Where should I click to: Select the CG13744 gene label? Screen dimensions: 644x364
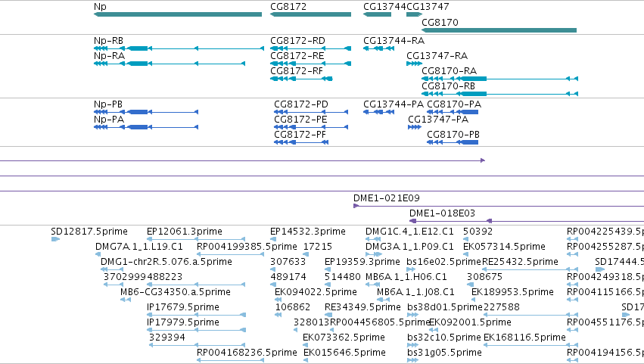[384, 7]
